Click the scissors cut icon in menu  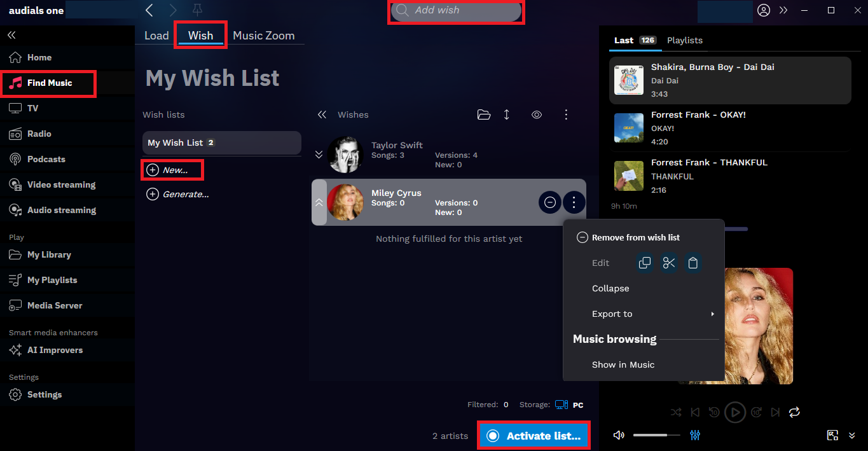(669, 263)
